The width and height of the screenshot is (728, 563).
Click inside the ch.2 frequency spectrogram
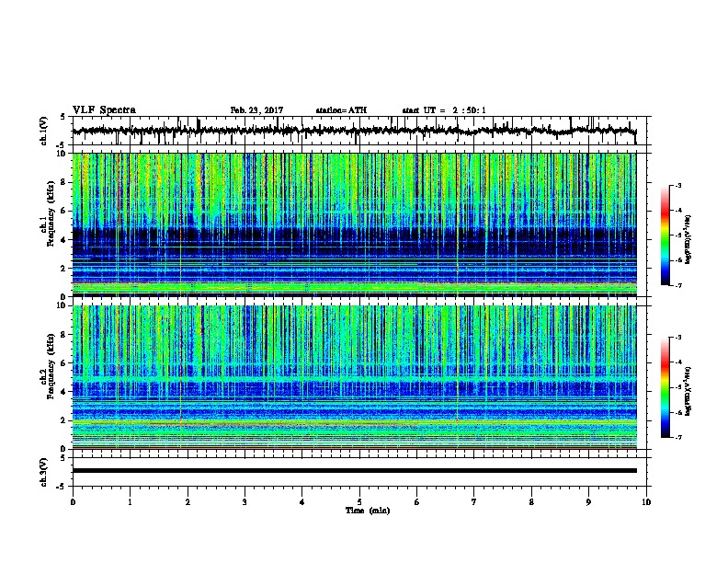(x=354, y=377)
